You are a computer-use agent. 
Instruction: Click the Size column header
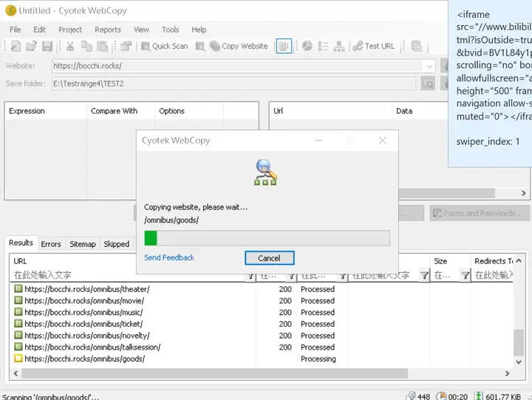(x=451, y=261)
